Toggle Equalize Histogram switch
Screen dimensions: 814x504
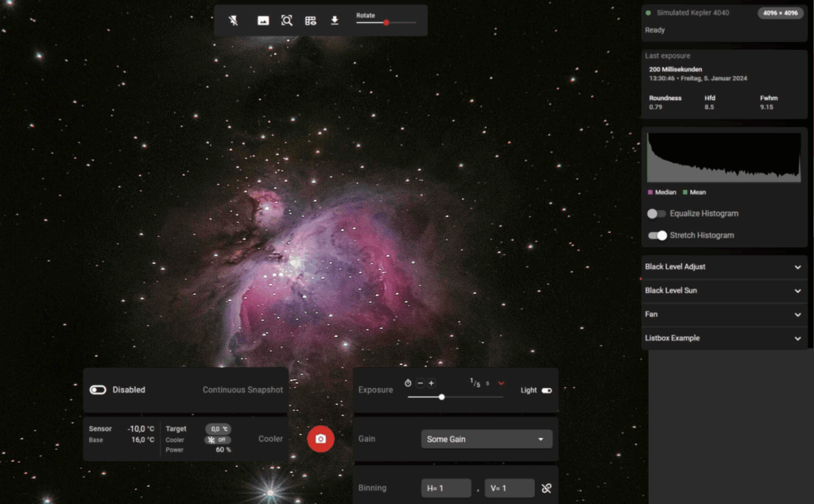pos(657,214)
